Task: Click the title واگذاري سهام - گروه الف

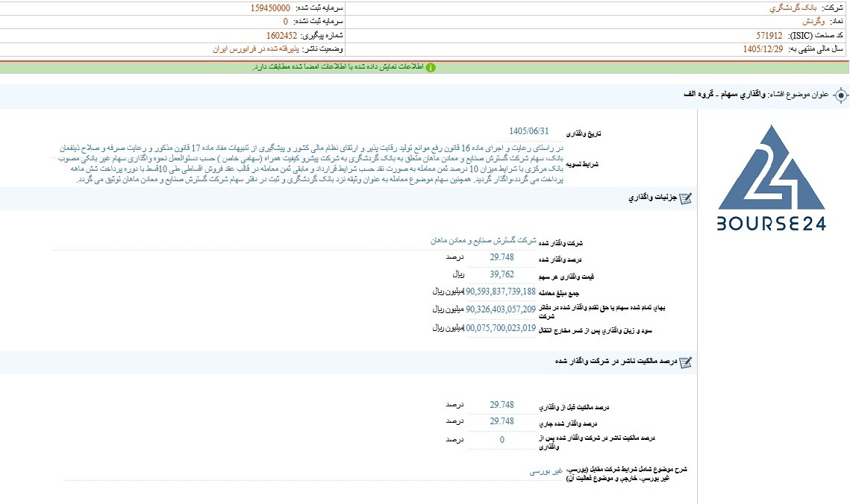Action: [725, 94]
